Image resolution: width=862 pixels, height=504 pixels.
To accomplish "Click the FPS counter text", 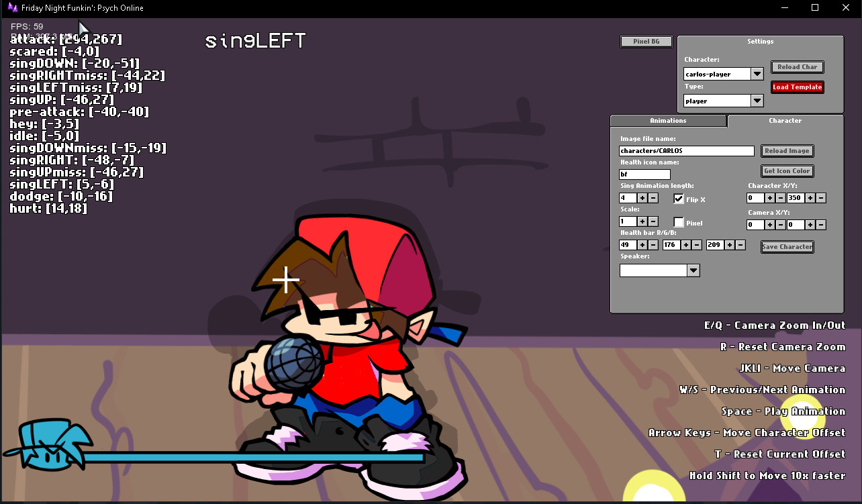I will [x=27, y=27].
